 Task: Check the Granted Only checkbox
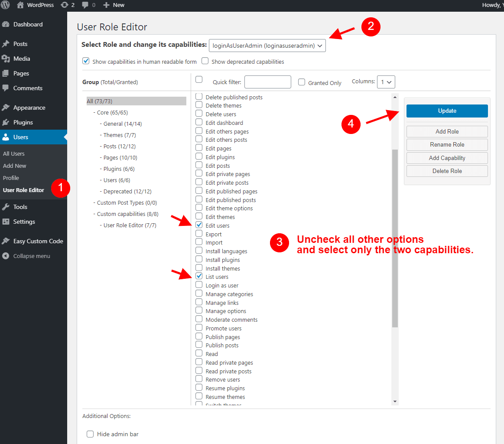pyautogui.click(x=302, y=82)
